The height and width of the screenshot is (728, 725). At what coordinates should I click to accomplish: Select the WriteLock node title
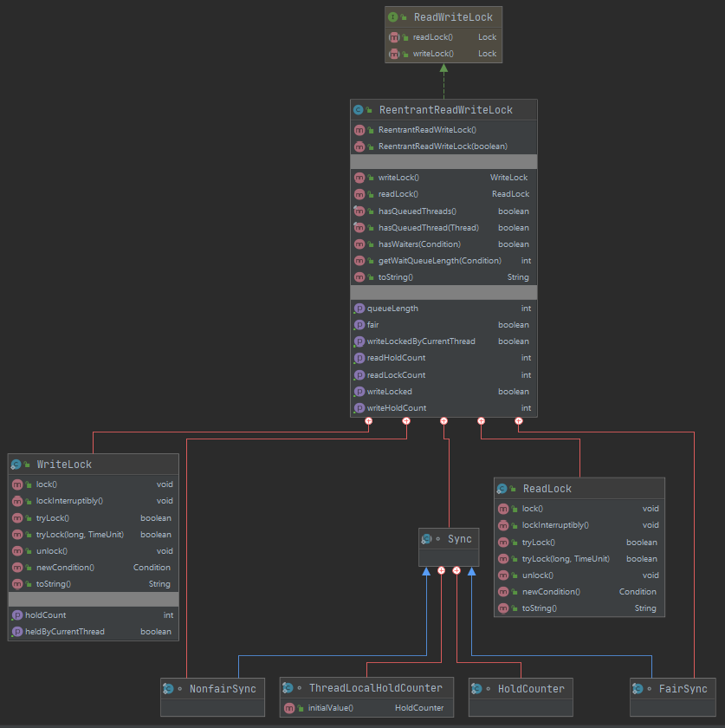coord(64,465)
